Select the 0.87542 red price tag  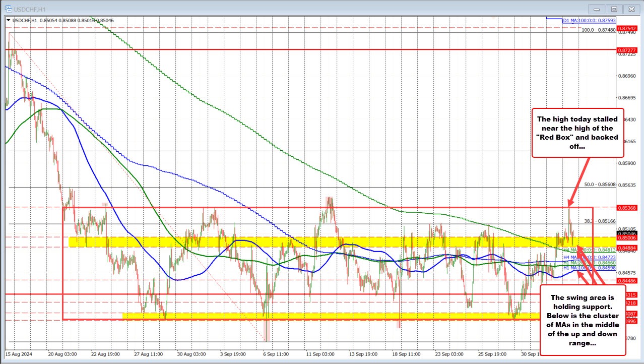coord(627,29)
